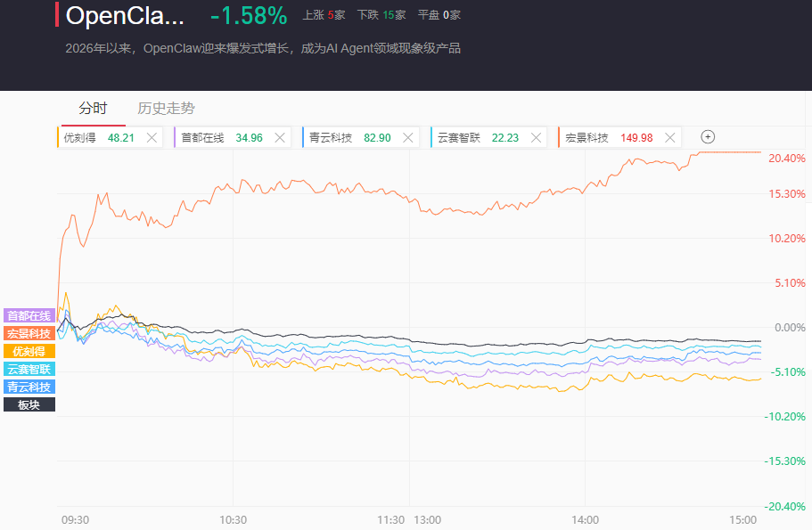Select the 优刻得 48.21 stock chip

98,137
